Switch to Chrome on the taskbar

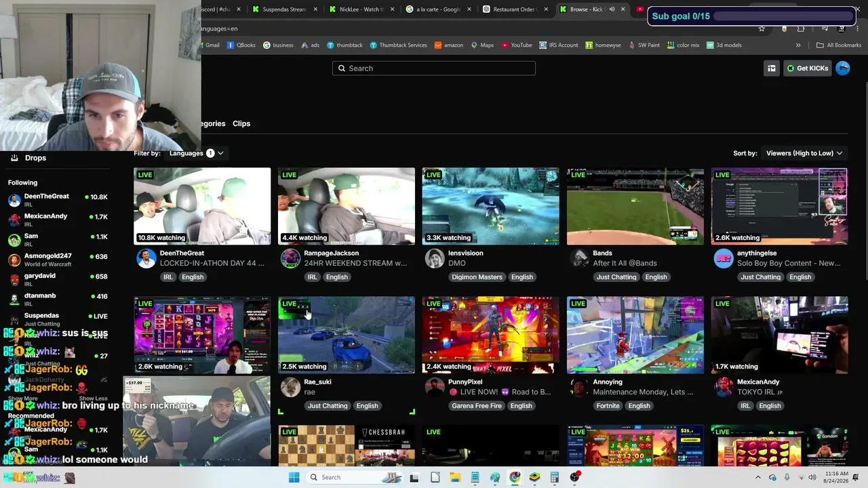[515, 477]
